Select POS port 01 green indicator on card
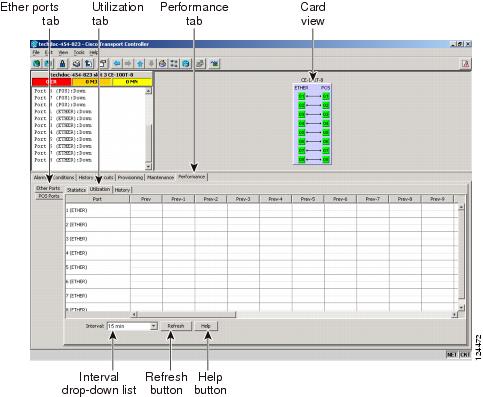This screenshot has height=397, width=483. pyautogui.click(x=326, y=96)
